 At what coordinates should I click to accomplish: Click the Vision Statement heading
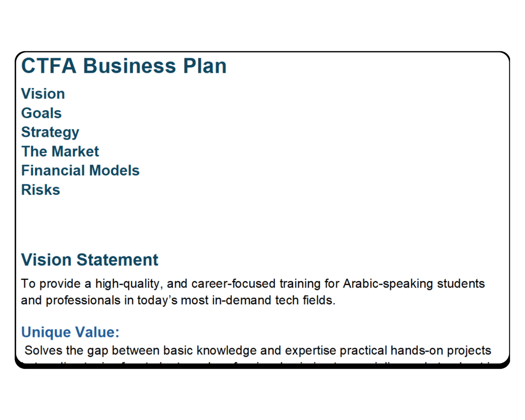point(89,260)
